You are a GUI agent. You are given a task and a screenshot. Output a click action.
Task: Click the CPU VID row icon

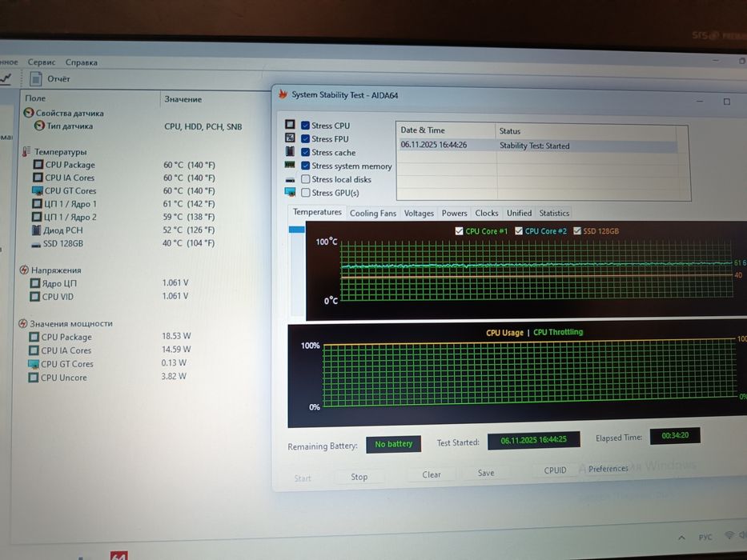coord(34,297)
